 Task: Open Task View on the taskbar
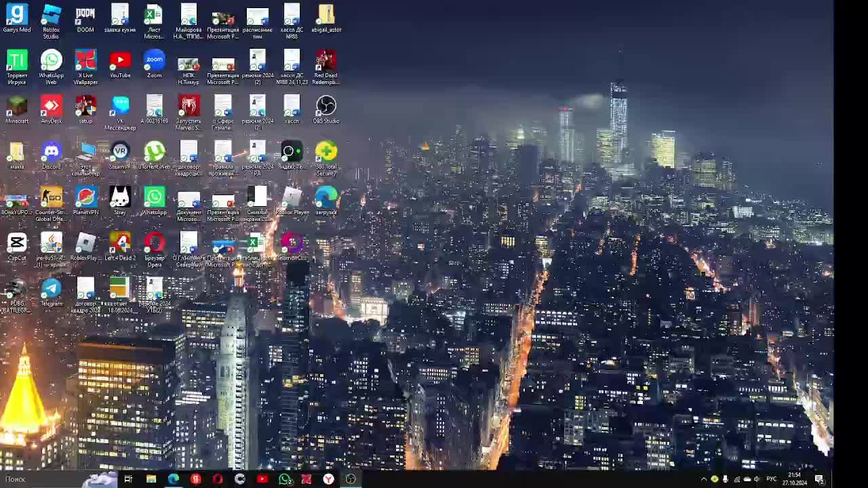tap(128, 479)
